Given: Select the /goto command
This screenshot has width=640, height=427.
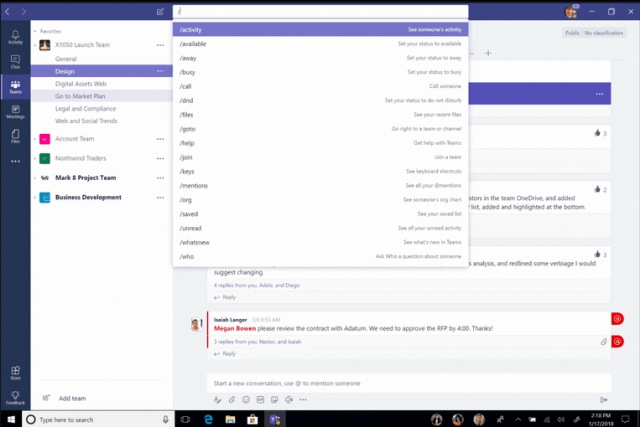Looking at the screenshot, I should pyautogui.click(x=320, y=129).
